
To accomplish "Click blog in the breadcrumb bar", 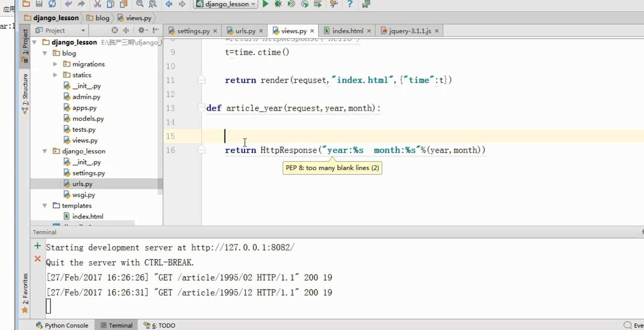I will pos(98,18).
